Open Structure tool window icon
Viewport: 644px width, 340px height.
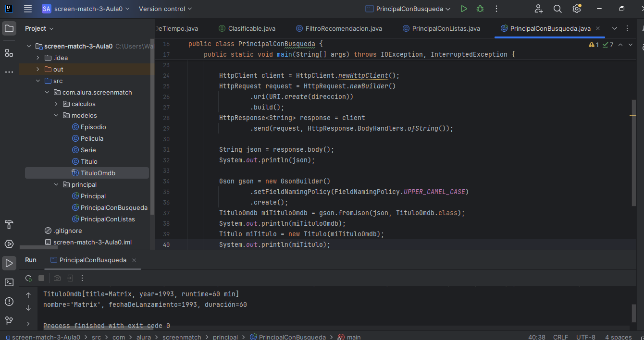click(x=9, y=52)
